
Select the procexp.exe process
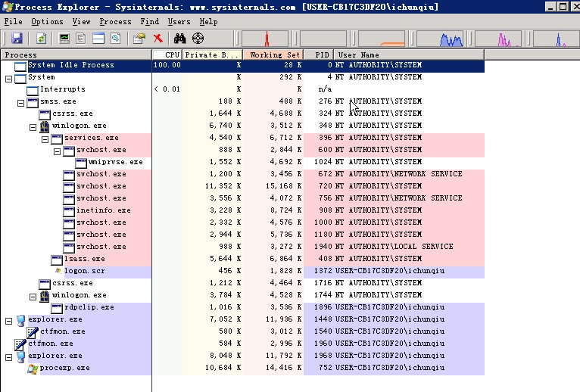click(242, 368)
